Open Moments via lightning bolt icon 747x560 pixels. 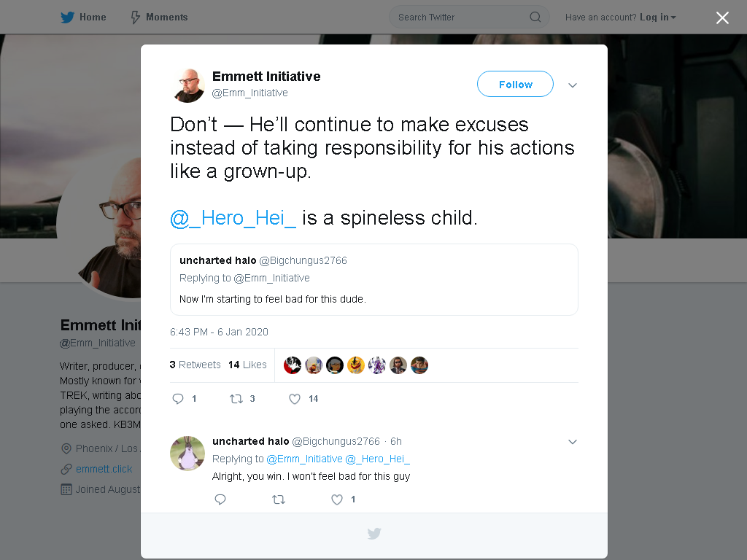tap(135, 17)
